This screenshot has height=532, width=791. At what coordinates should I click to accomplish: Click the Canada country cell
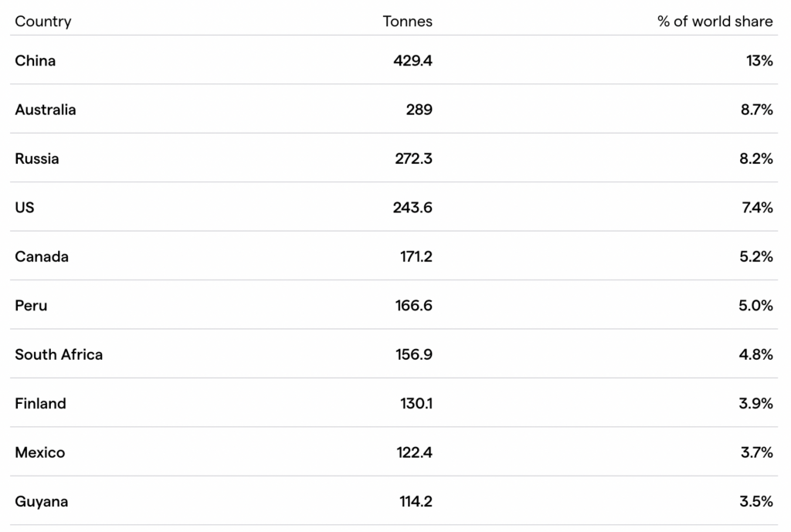(42, 256)
